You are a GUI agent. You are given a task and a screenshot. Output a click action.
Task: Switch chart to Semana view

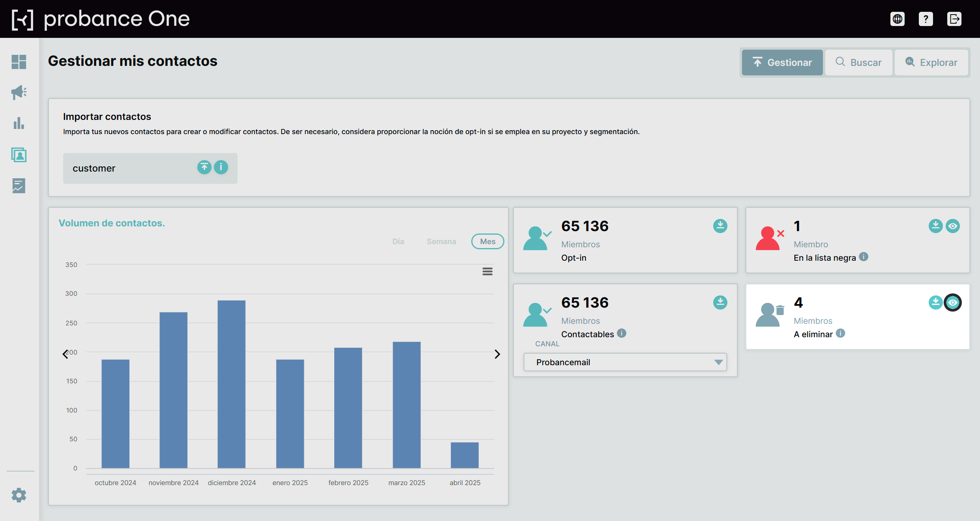click(x=441, y=241)
